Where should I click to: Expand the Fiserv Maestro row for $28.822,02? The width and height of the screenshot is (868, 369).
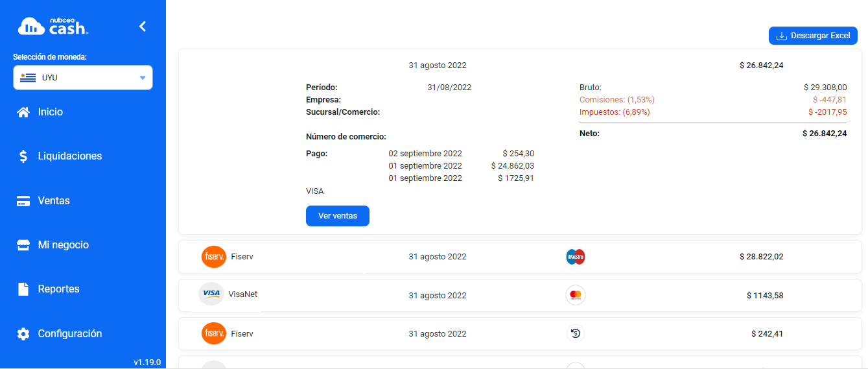519,257
